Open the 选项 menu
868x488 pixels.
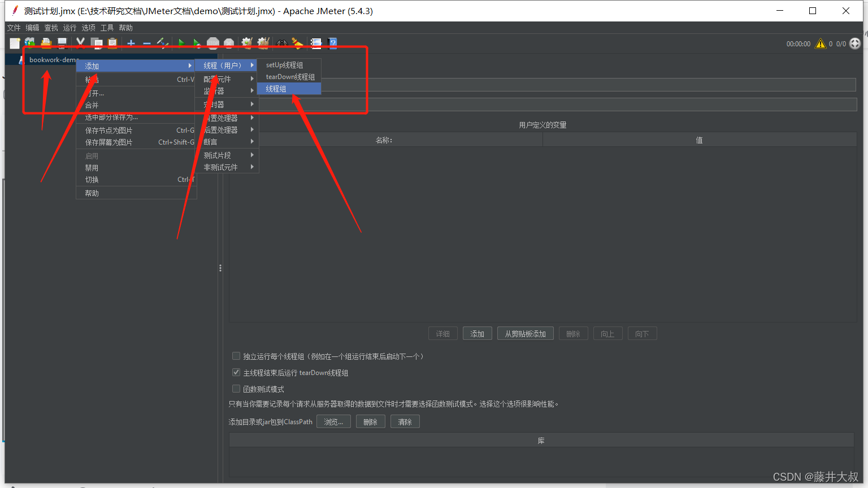point(88,28)
